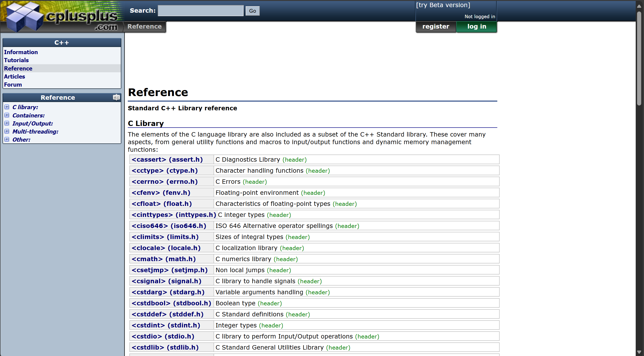This screenshot has height=356, width=644.
Task: Click the register button
Action: (x=435, y=26)
